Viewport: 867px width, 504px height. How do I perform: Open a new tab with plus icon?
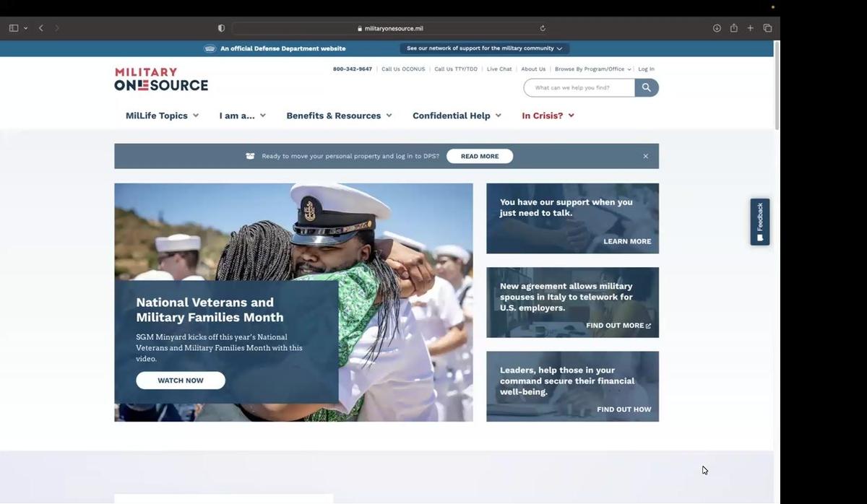click(x=750, y=28)
